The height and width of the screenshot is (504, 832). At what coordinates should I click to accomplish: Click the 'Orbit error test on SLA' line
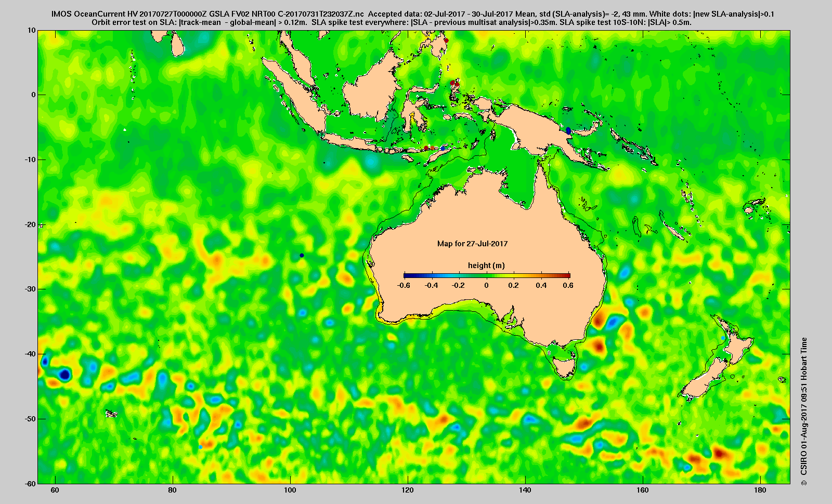(392, 22)
